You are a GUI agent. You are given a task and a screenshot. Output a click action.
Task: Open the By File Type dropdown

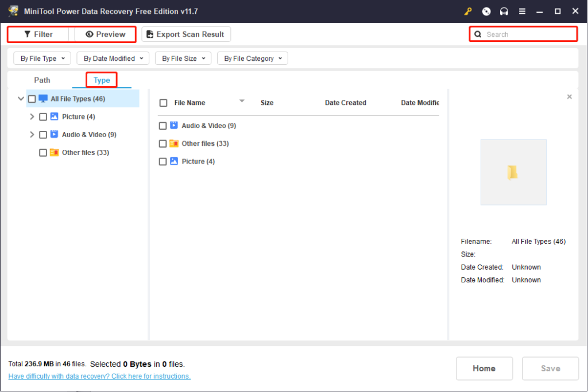pyautogui.click(x=41, y=58)
